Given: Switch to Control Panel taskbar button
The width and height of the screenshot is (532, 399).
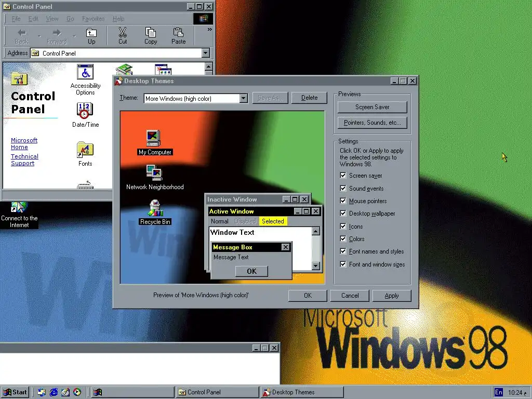Looking at the screenshot, I should coord(217,392).
